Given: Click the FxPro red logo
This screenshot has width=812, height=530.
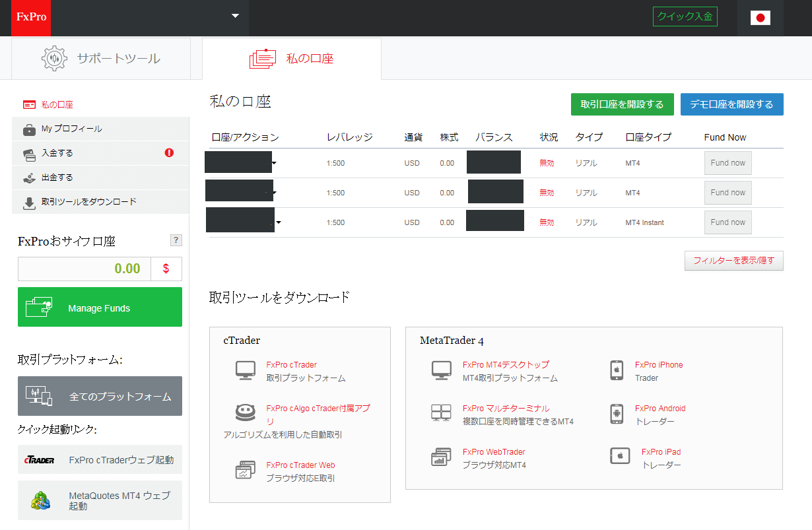Looking at the screenshot, I should point(31,17).
